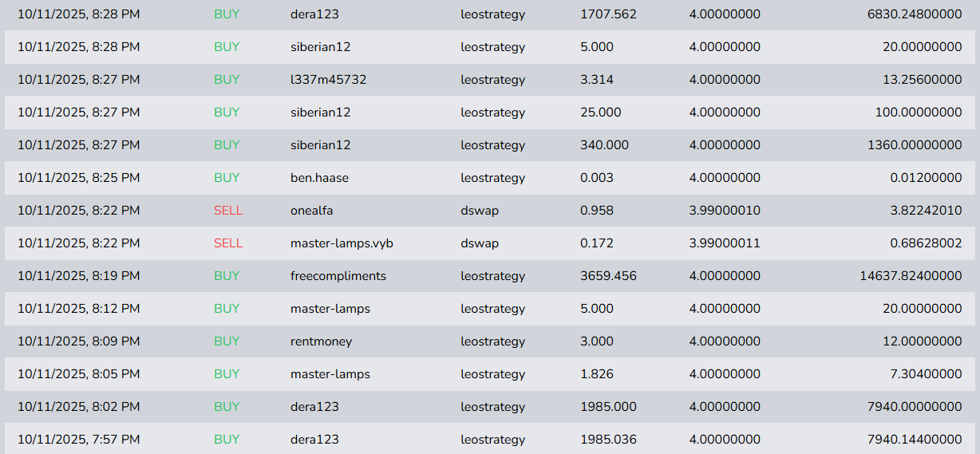Click dswap in the onealfa row

pos(480,211)
